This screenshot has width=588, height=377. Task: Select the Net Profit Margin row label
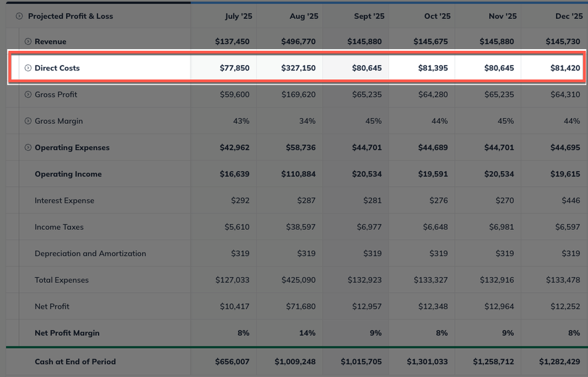coord(67,333)
